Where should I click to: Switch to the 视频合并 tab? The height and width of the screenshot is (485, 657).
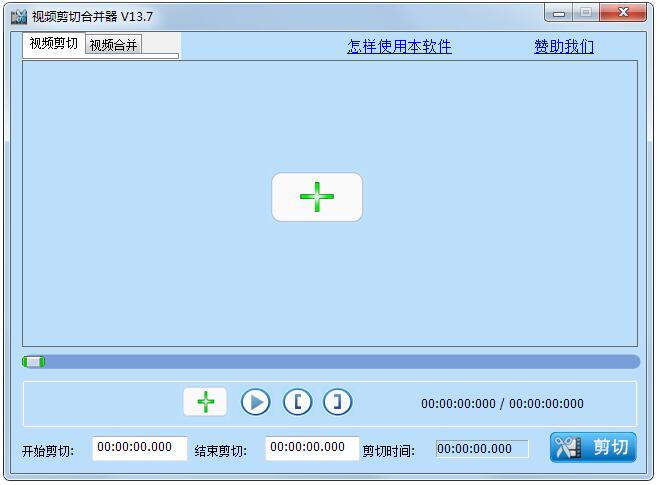coord(114,45)
